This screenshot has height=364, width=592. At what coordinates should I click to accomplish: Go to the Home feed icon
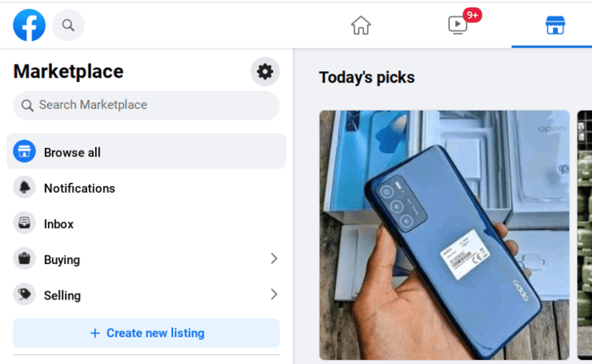[x=361, y=26]
